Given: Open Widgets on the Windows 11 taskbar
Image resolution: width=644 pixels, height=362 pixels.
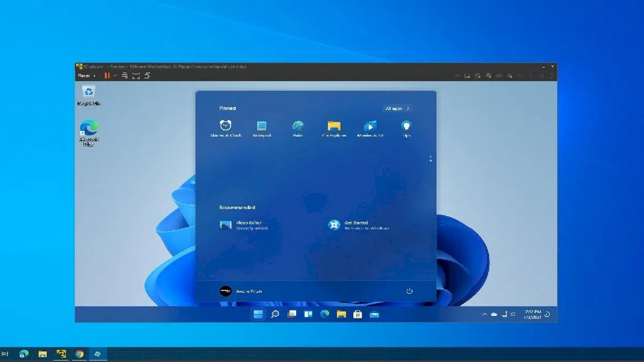Looking at the screenshot, I should 308,314.
